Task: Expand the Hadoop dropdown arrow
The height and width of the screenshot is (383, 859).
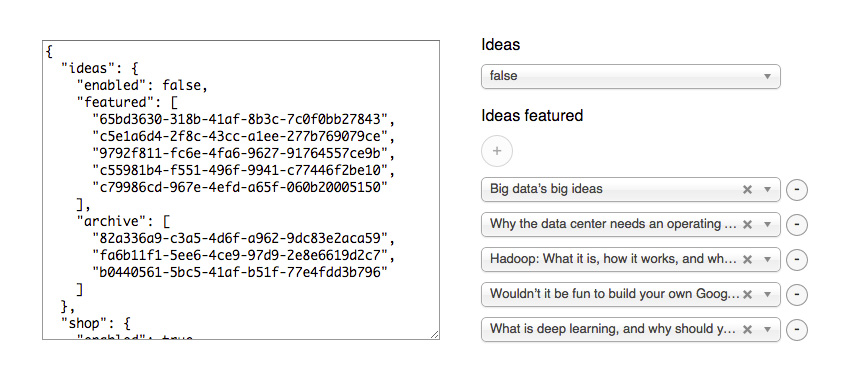Action: click(x=768, y=260)
